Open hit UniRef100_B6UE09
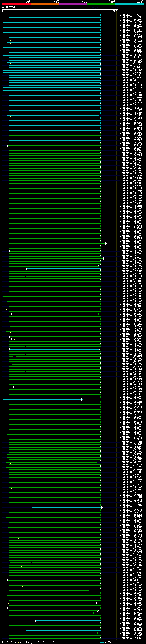 click(x=131, y=20)
